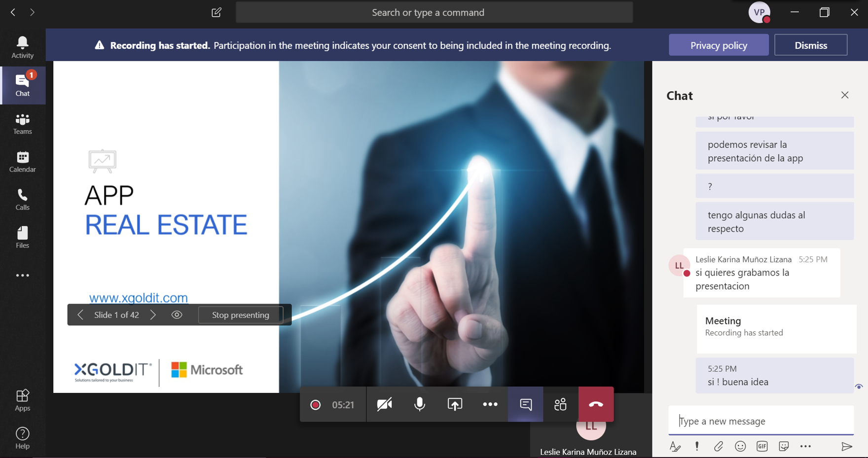The image size is (868, 458).
Task: Select the '?' chat message
Action: coord(774,186)
